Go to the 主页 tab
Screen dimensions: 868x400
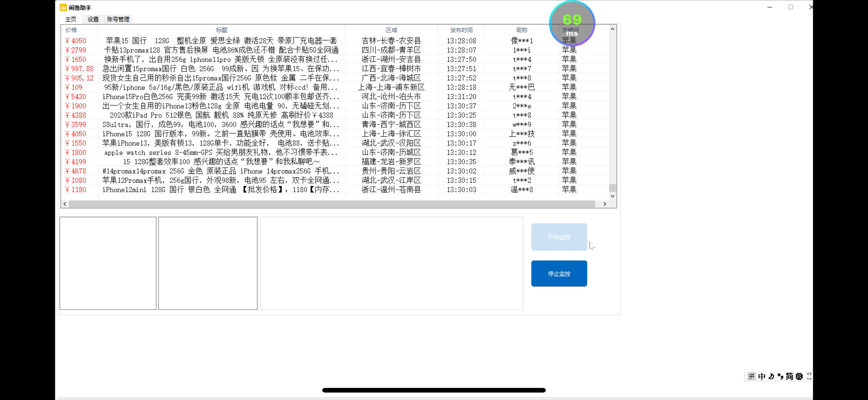(71, 20)
